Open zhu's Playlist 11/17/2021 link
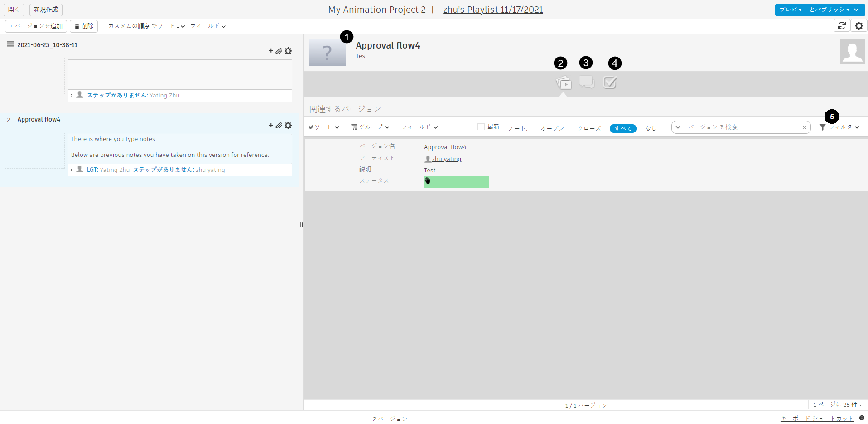 click(x=493, y=10)
